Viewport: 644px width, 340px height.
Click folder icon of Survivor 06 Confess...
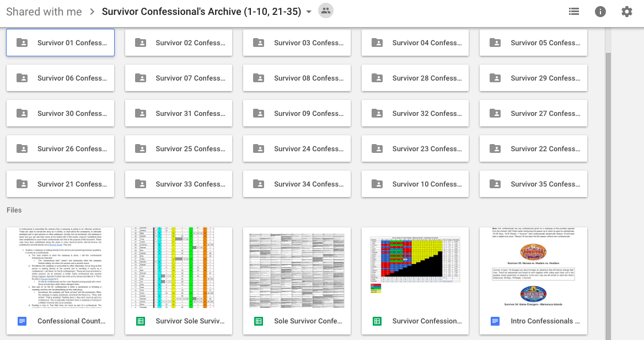click(22, 78)
